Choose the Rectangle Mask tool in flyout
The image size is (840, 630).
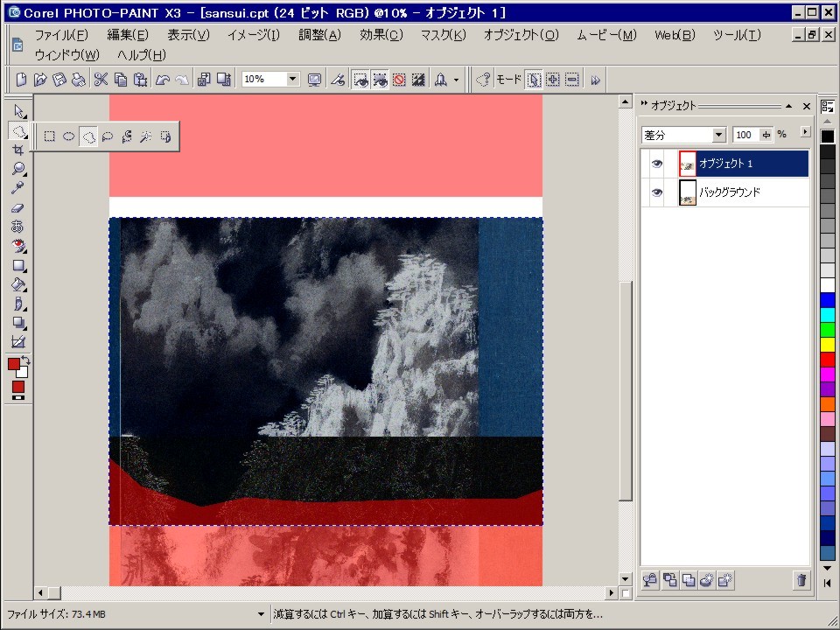click(49, 136)
